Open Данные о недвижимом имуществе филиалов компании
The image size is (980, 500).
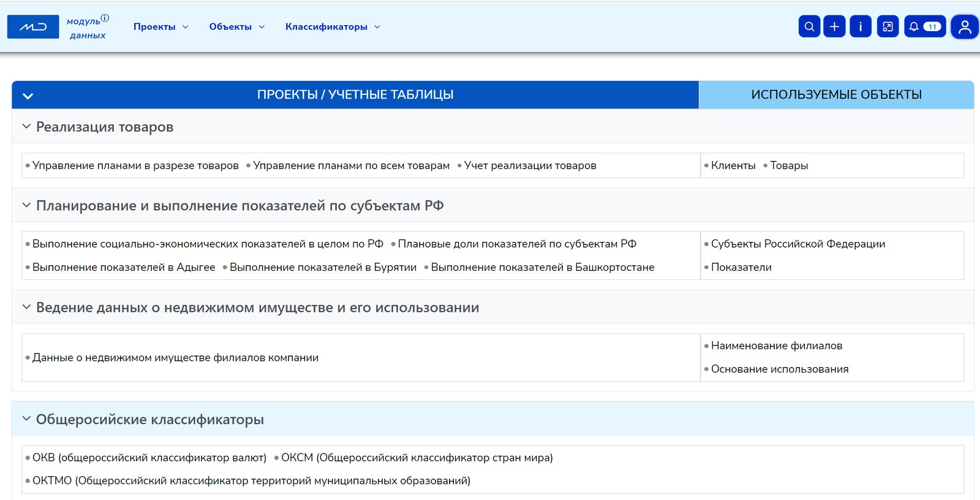pyautogui.click(x=175, y=358)
